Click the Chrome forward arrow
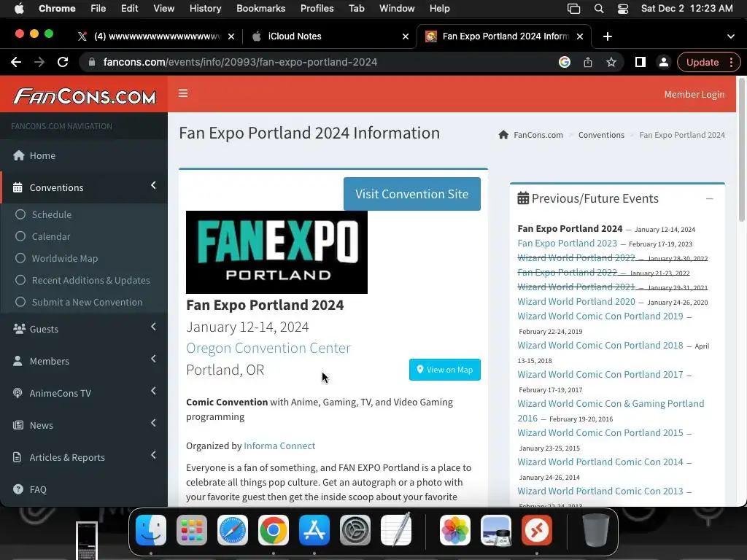The height and width of the screenshot is (560, 747). coord(39,62)
